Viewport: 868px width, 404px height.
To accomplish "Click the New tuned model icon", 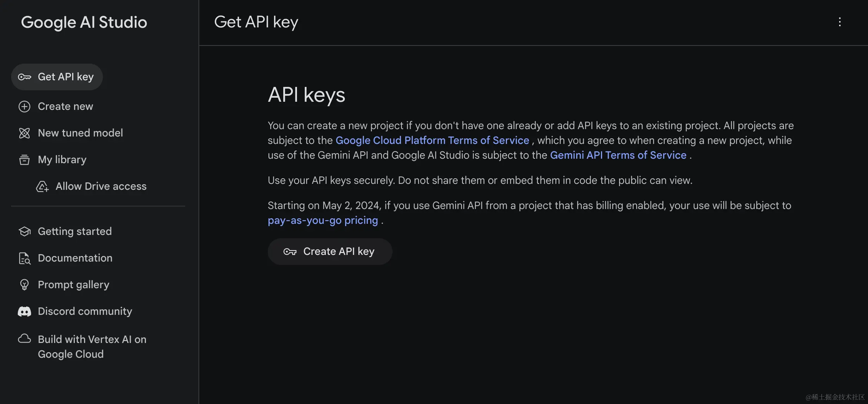I will [24, 133].
